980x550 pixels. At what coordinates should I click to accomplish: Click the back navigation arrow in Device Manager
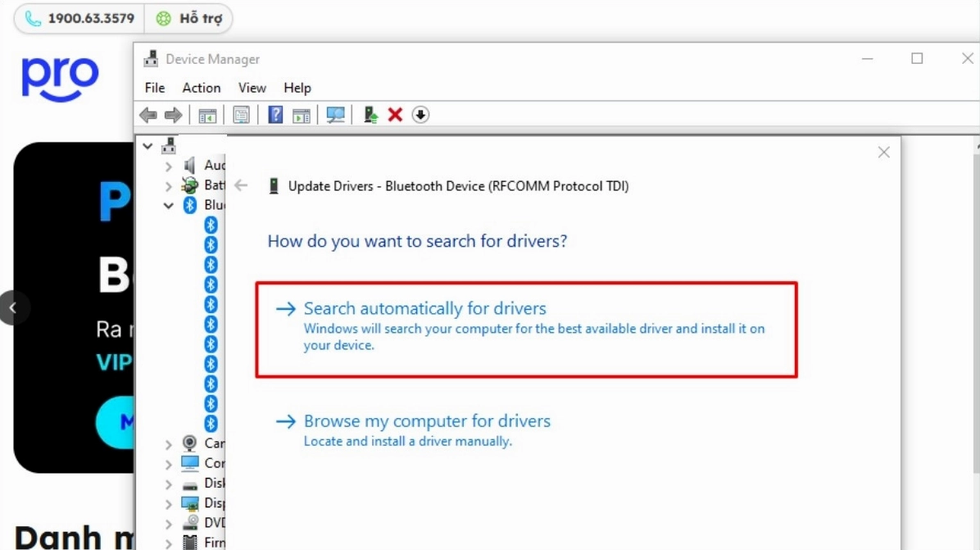[148, 114]
